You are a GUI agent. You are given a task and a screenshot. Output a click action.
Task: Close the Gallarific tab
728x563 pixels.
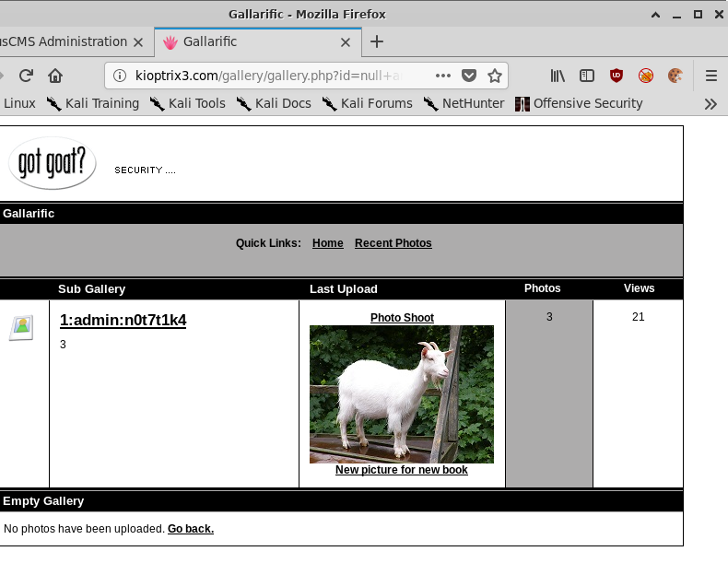pyautogui.click(x=346, y=42)
